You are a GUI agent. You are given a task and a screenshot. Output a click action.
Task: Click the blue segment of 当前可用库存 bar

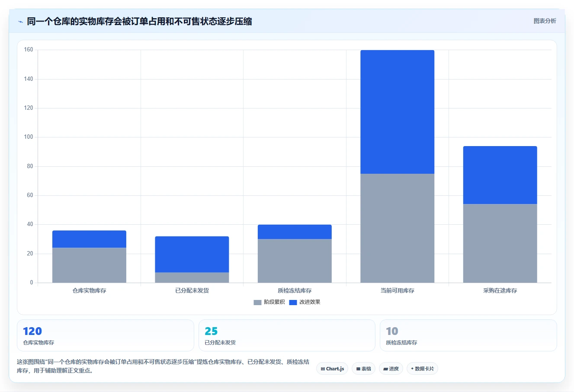pos(397,112)
